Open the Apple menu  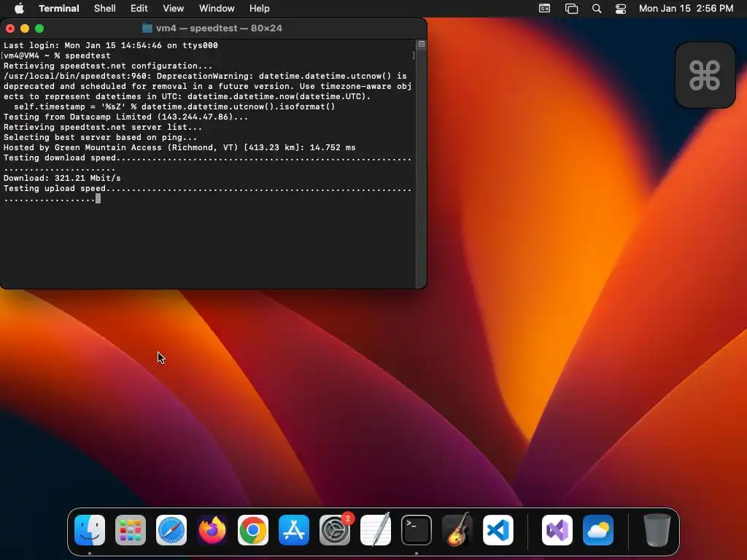click(x=19, y=9)
